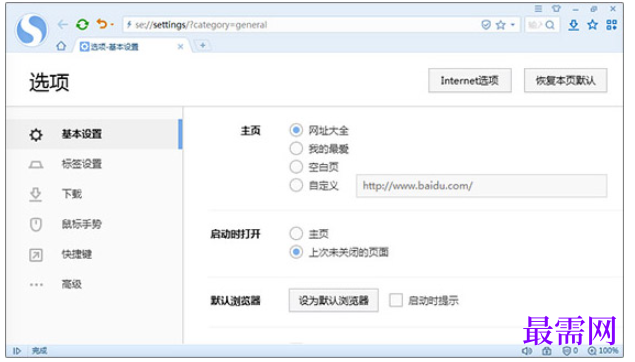
Task: Open the main menu hamburger icon
Action: click(x=538, y=9)
